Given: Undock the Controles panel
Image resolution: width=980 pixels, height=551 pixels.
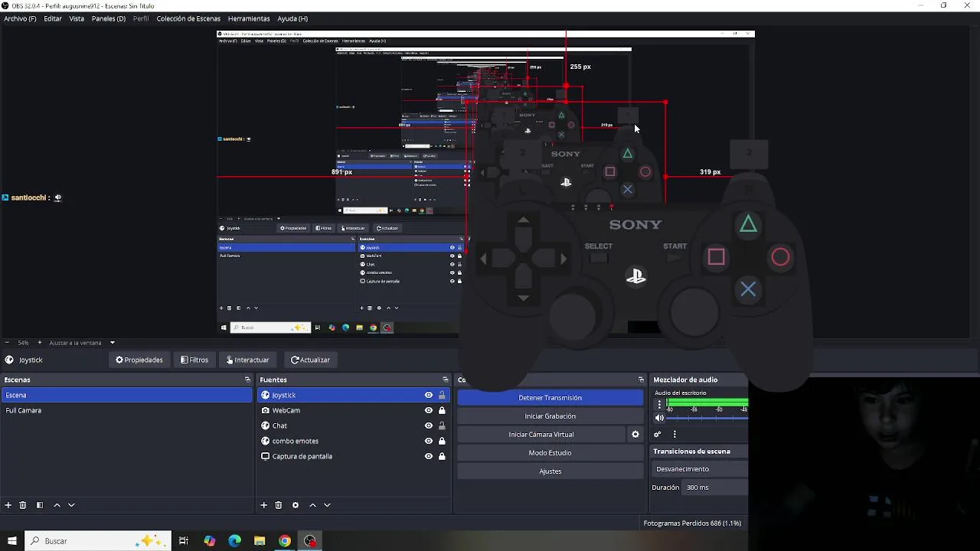Looking at the screenshot, I should point(642,380).
